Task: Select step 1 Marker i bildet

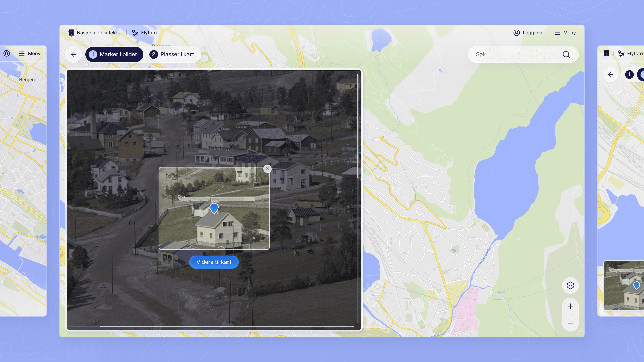Action: click(114, 54)
